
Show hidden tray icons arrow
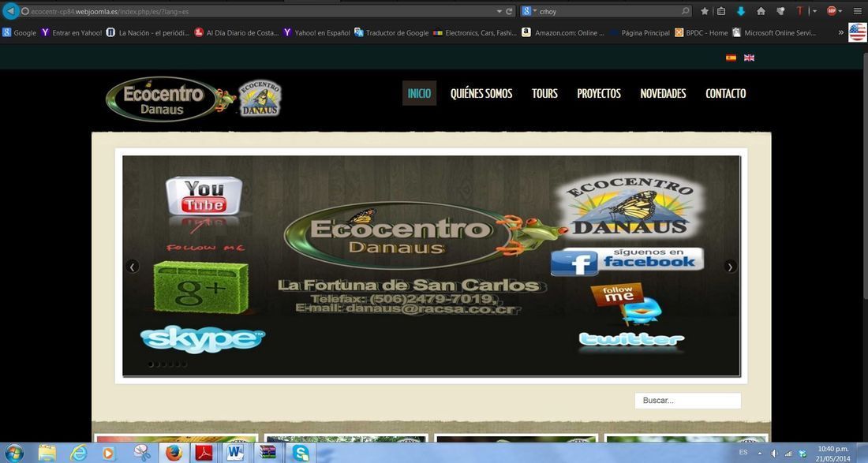pyautogui.click(x=759, y=453)
